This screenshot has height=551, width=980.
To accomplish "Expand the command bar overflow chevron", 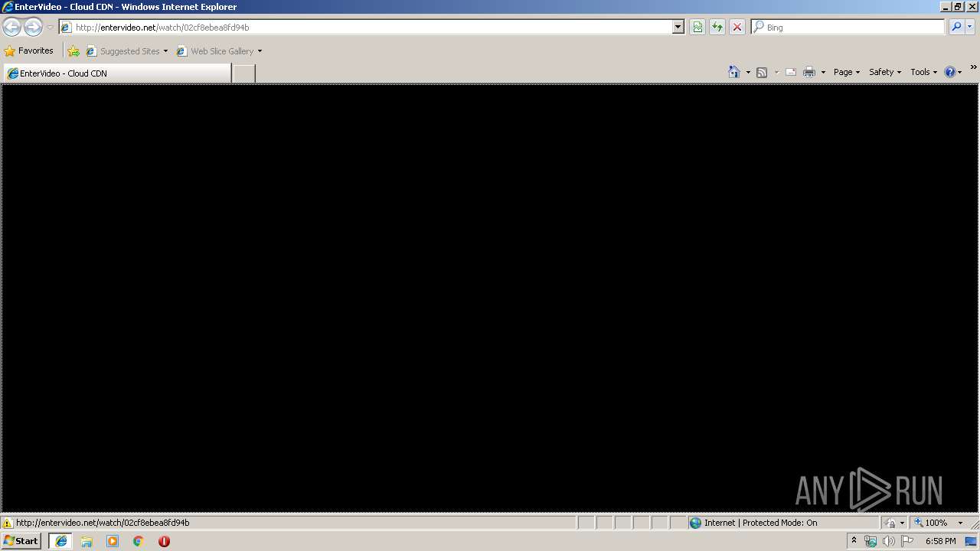I will (974, 67).
